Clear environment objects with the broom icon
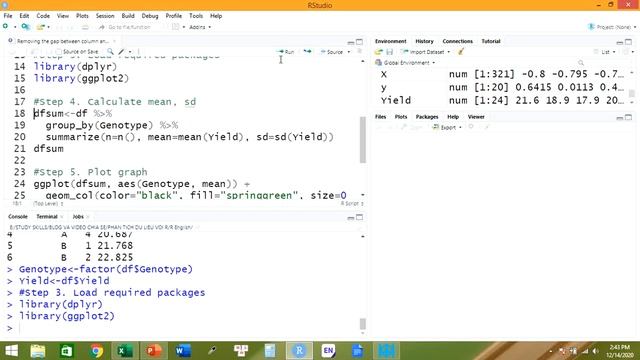 click(461, 52)
